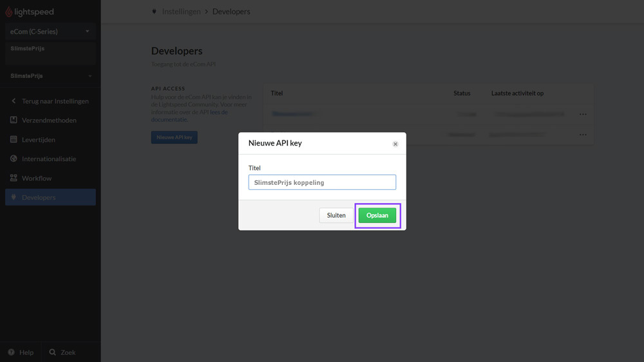The width and height of the screenshot is (644, 362).
Task: Click Instellingen in the breadcrumb
Action: click(181, 12)
